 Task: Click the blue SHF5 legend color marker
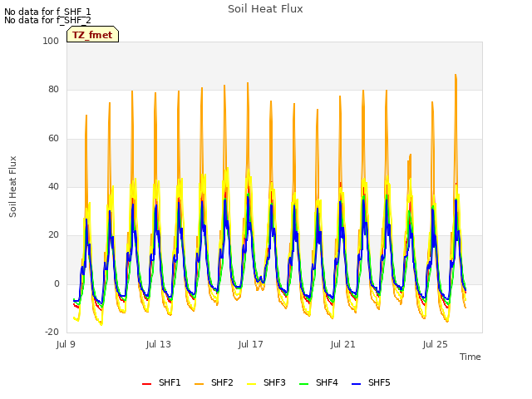[357, 384]
